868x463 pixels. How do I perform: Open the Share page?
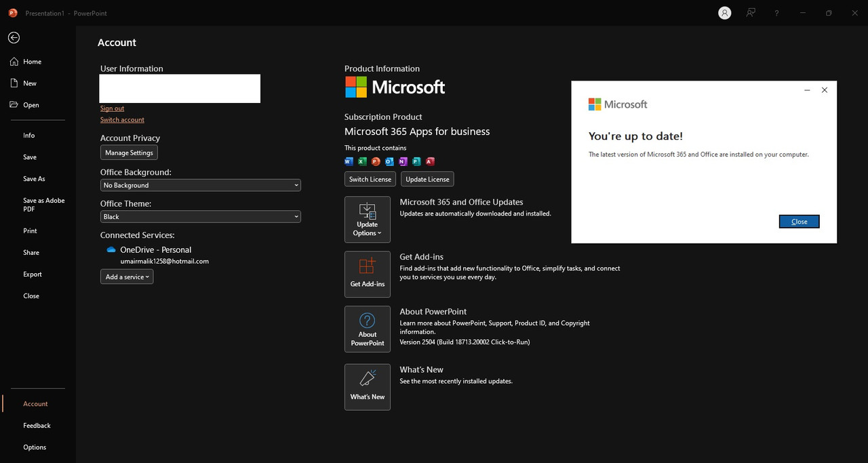[31, 253]
